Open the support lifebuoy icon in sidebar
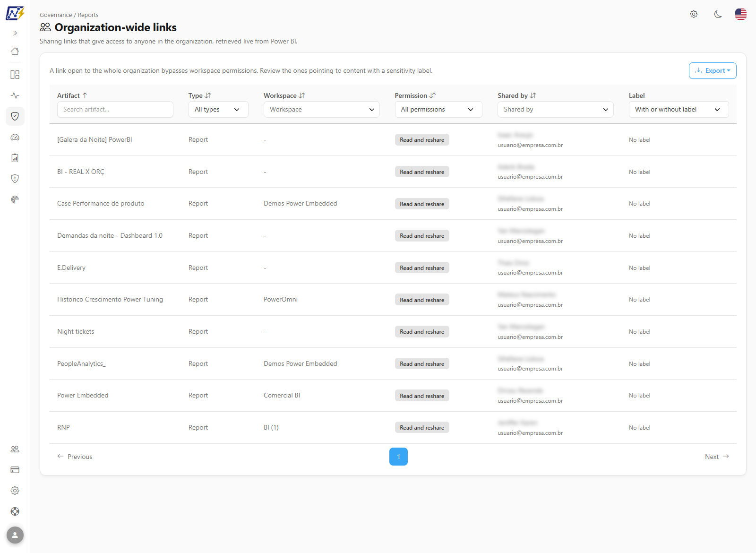This screenshot has height=553, width=756. 15,511
